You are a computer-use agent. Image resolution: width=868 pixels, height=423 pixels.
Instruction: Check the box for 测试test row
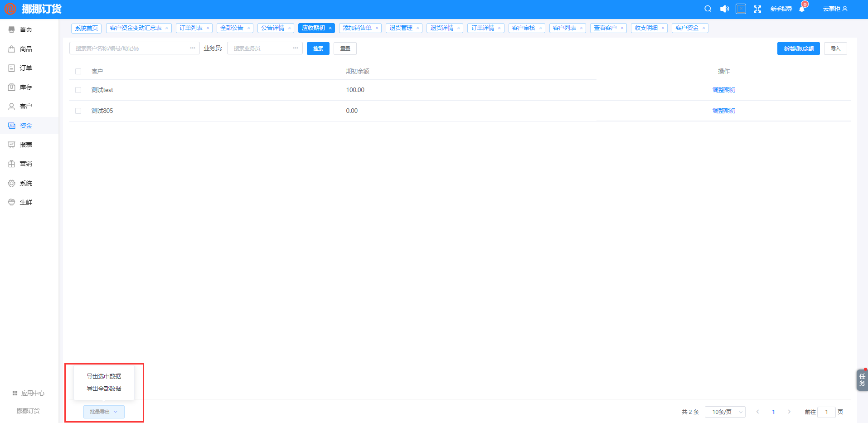(x=78, y=90)
